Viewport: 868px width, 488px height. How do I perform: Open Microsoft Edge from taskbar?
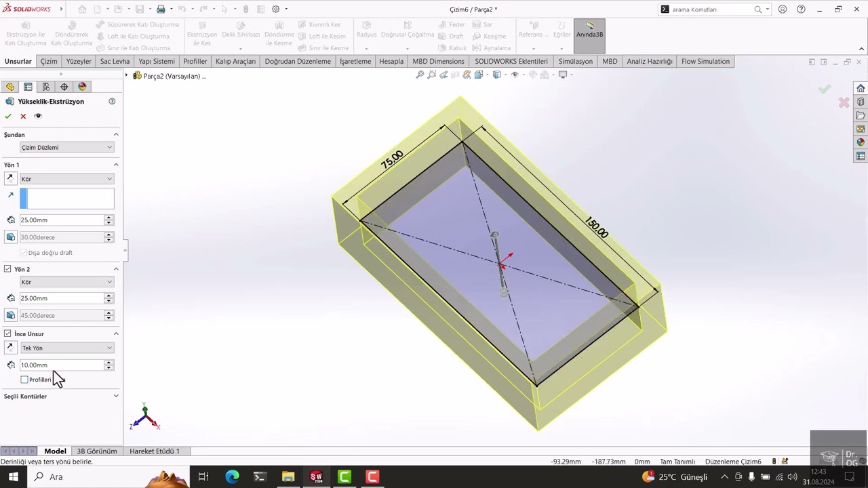click(x=232, y=476)
